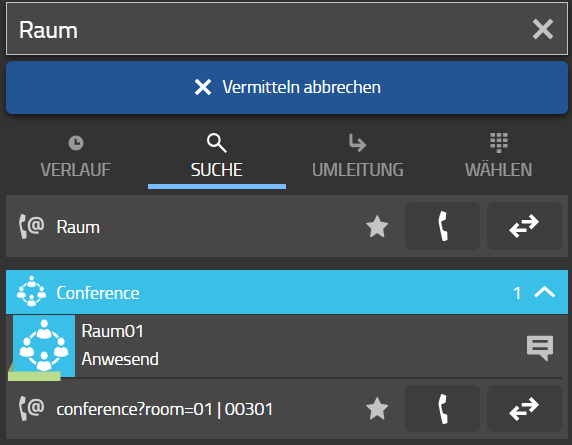The width and height of the screenshot is (572, 445).
Task: Star the conference?room=01 number
Action: [x=377, y=409]
